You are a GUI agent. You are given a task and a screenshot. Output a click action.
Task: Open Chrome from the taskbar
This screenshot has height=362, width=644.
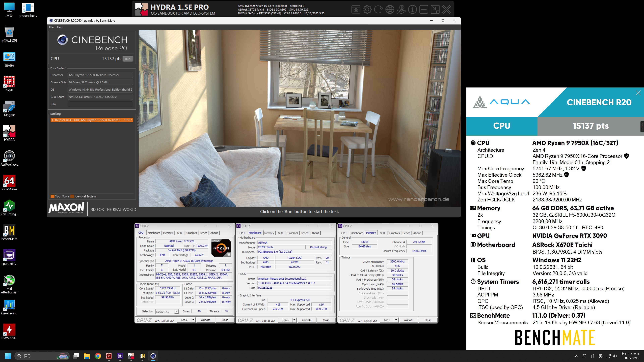(98, 356)
